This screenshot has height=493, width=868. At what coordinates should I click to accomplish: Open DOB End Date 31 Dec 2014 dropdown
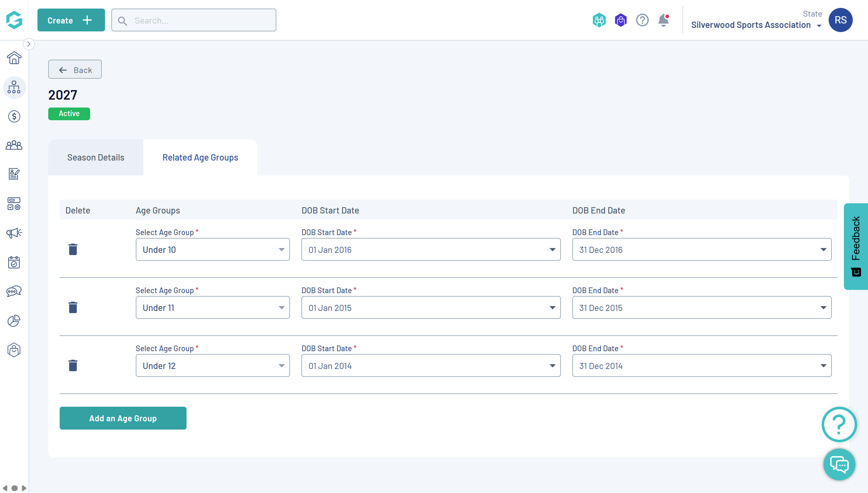[x=701, y=366]
